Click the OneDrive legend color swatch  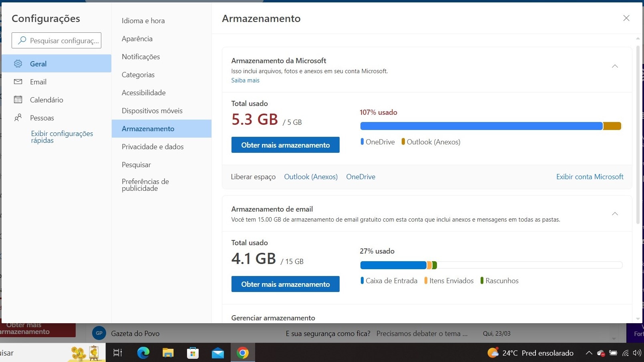[362, 142]
